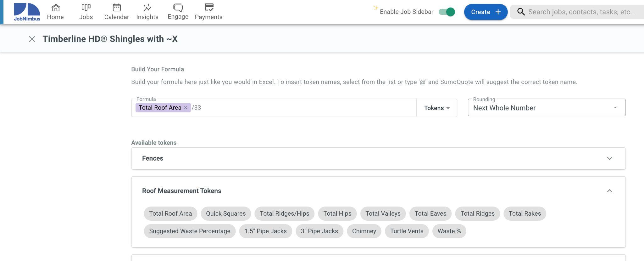Image resolution: width=644 pixels, height=261 pixels.
Task: Click the Build Your Formula heading
Action: 158,69
